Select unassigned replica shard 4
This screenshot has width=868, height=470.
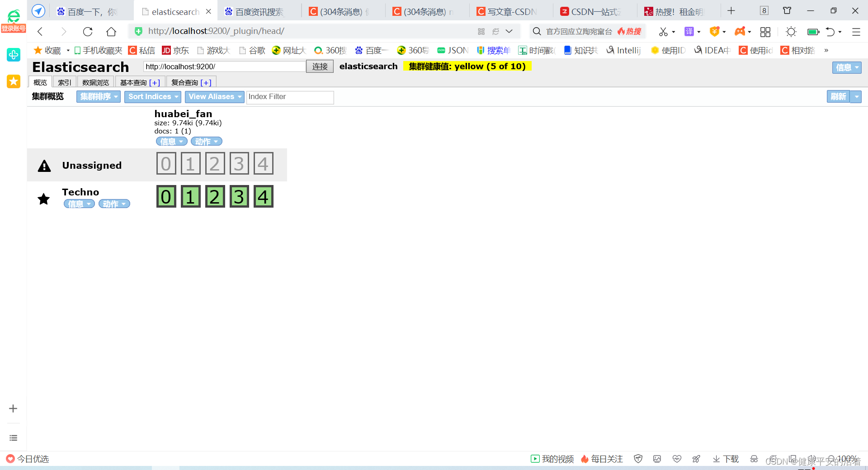(x=263, y=163)
